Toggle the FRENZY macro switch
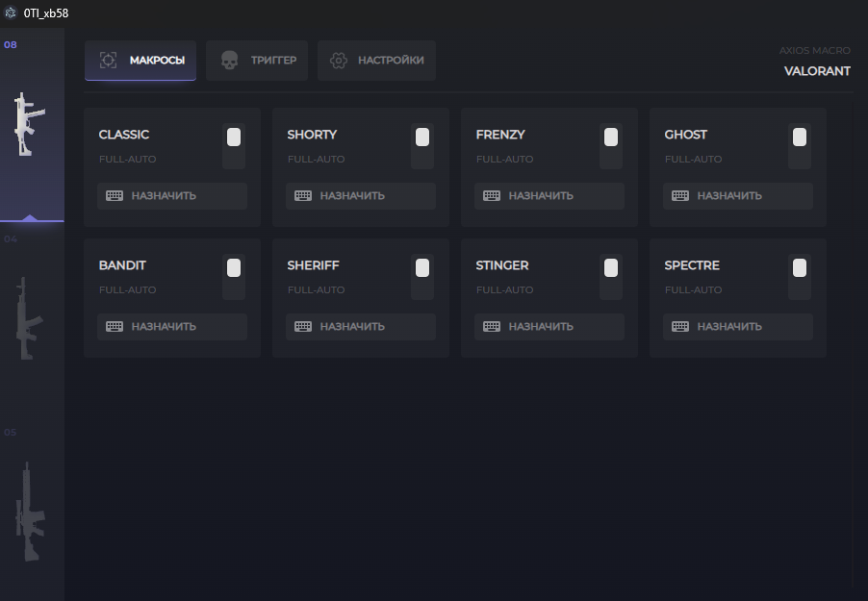The height and width of the screenshot is (601, 868). (x=611, y=146)
